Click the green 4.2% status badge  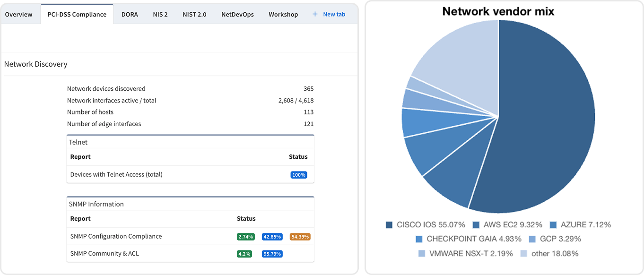[x=244, y=254]
